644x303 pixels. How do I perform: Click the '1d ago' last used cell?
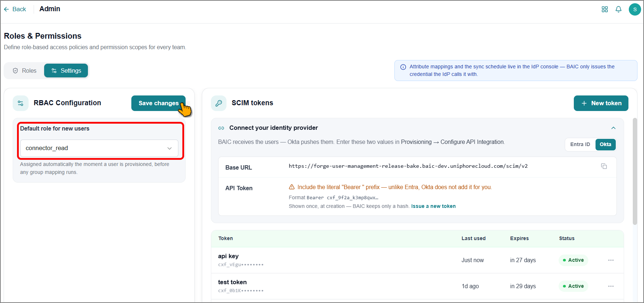tap(470, 286)
